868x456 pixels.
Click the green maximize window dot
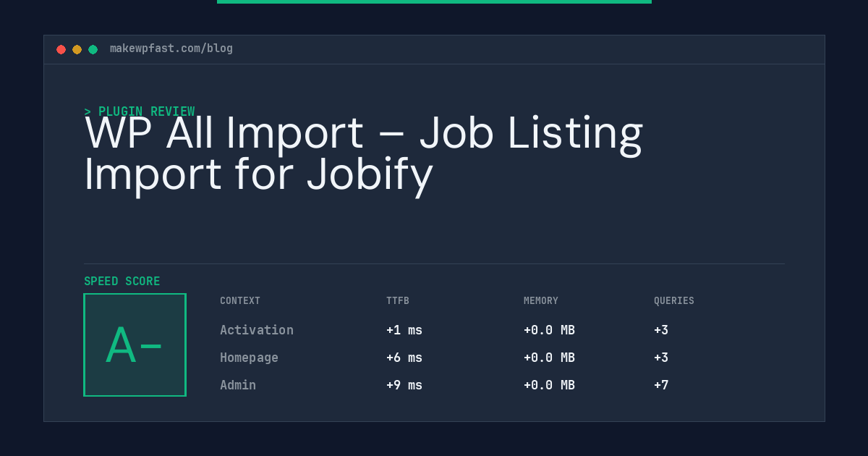click(x=93, y=49)
